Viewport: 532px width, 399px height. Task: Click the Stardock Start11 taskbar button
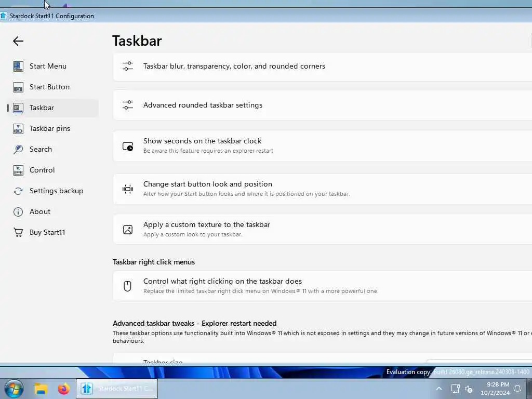point(117,389)
